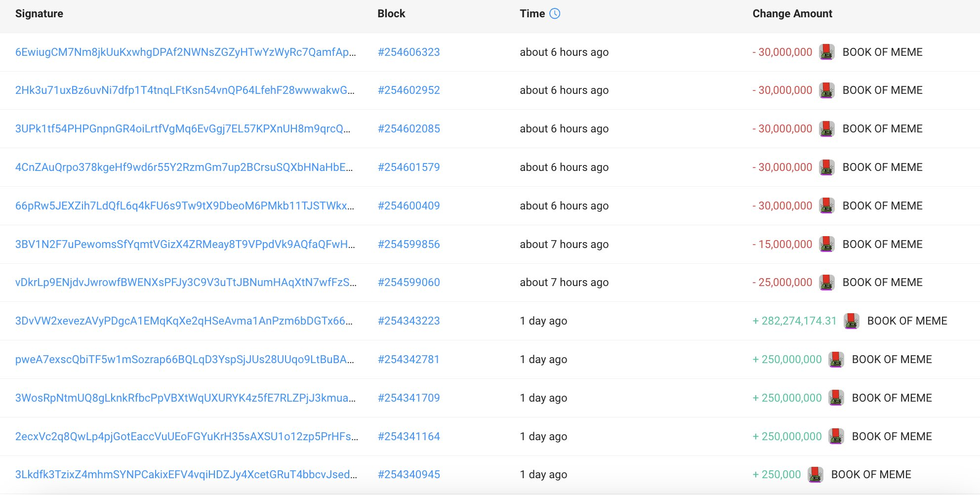Screen dimensions: 980x495
Task: Open block #254606323
Action: coord(409,52)
